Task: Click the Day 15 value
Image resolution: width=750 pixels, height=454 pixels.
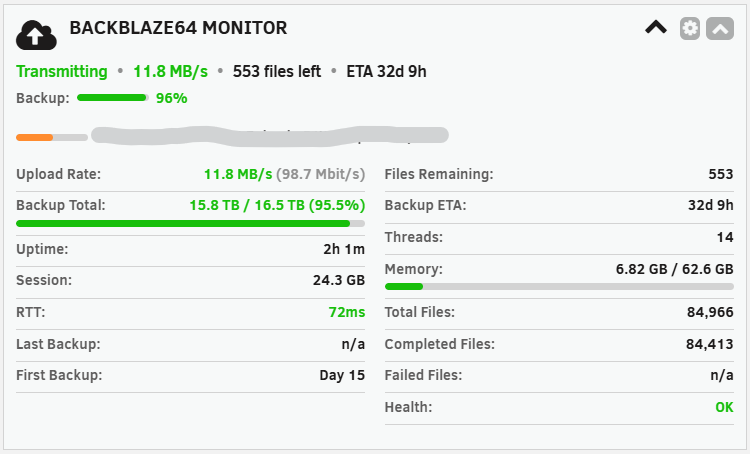Action: coord(342,375)
